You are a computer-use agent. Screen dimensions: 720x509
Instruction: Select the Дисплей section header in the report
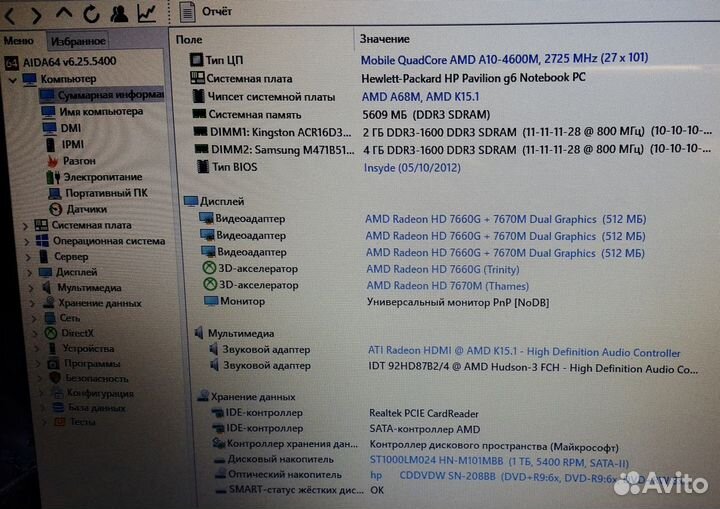coord(214,201)
